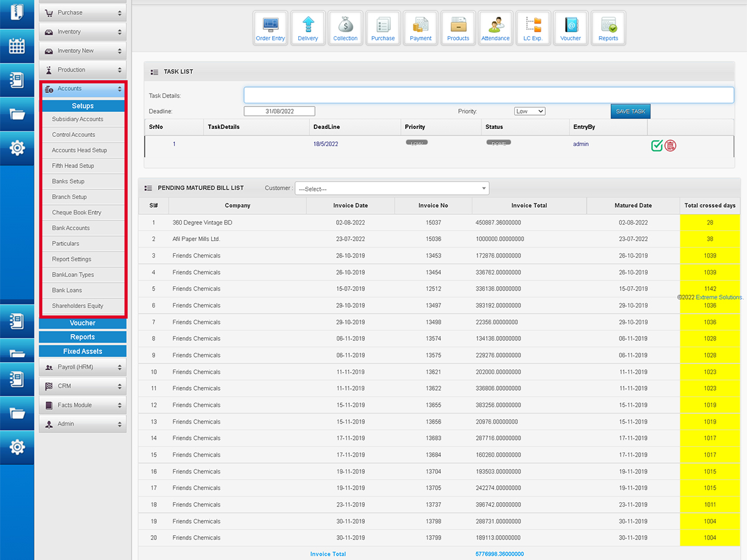Expand the Payroll (HRM) menu
Screen dimensions: 747x560
tap(83, 367)
